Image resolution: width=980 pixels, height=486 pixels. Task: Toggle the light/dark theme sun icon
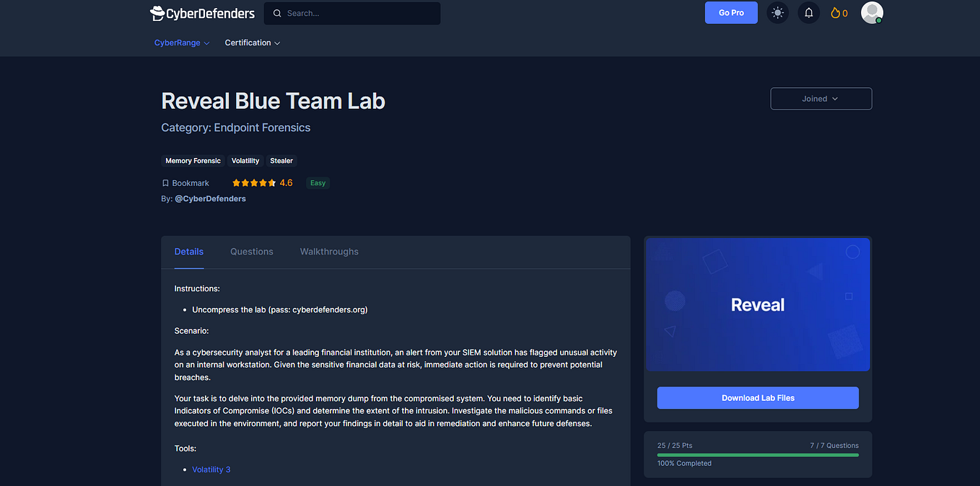pyautogui.click(x=777, y=13)
